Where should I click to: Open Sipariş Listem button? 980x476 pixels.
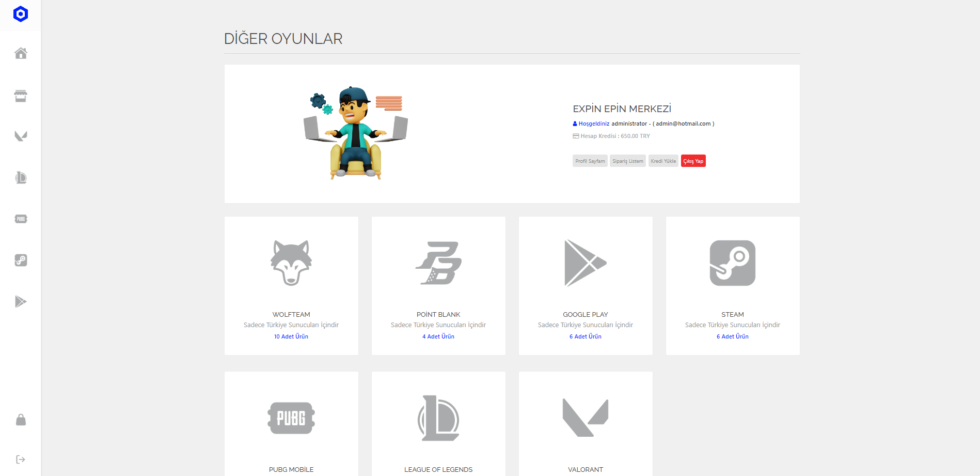pyautogui.click(x=628, y=161)
